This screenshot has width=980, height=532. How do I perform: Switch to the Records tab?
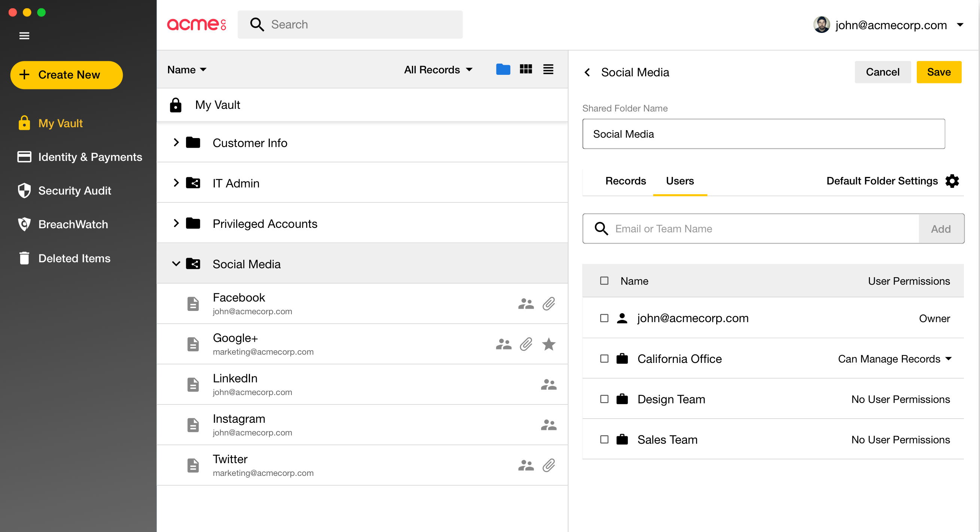(625, 181)
